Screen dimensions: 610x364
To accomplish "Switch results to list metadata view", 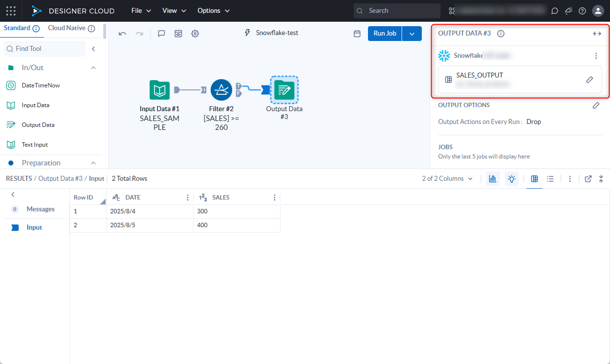I will point(550,179).
